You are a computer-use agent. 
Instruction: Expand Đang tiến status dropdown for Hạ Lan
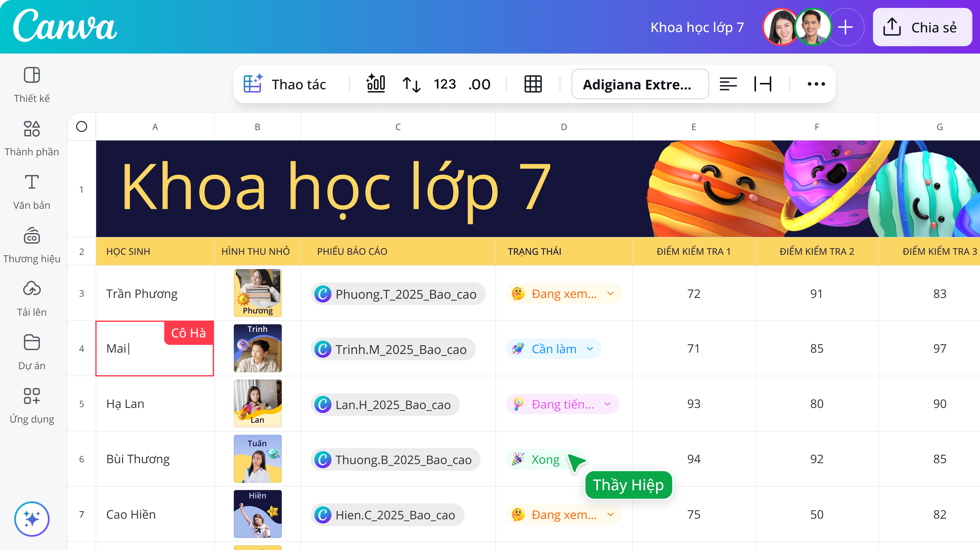point(607,404)
